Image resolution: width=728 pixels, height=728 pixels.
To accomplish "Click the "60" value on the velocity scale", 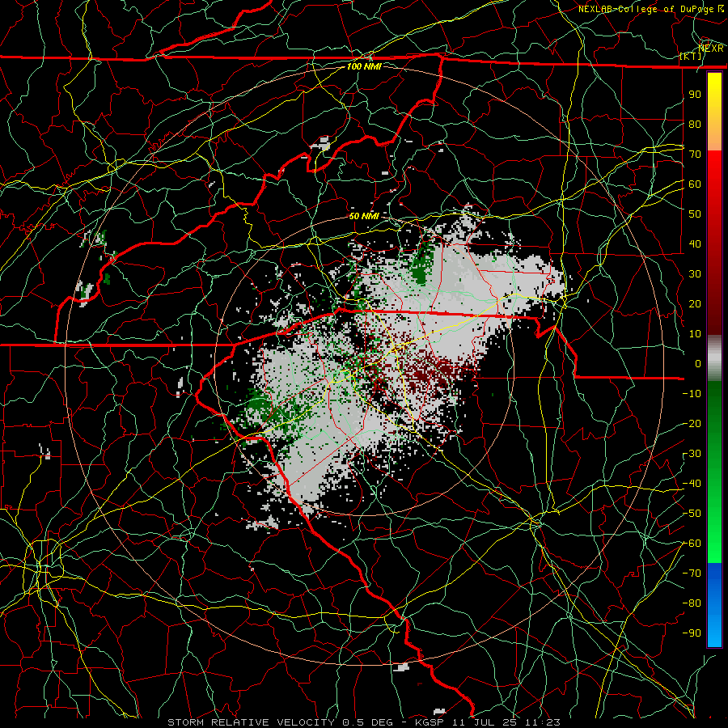I will (x=695, y=184).
